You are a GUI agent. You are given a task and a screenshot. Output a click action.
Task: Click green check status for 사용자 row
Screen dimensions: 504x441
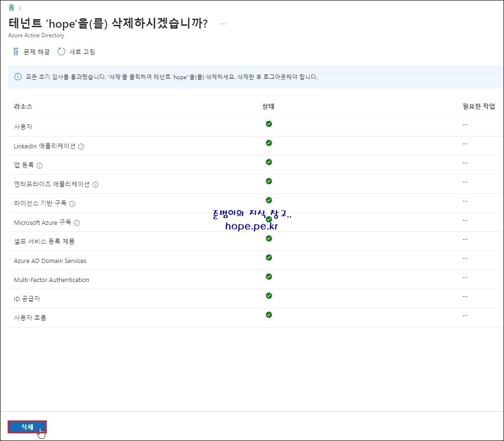pyautogui.click(x=269, y=124)
